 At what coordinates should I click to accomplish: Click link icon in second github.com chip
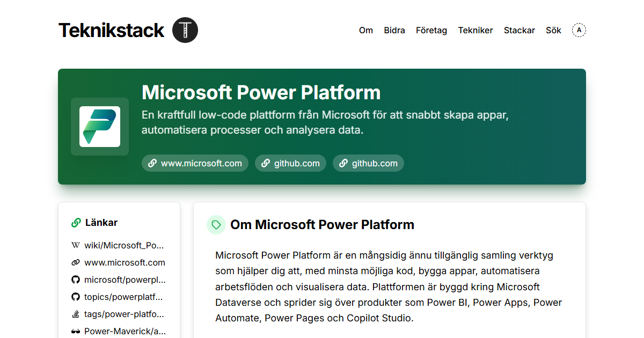pyautogui.click(x=343, y=163)
